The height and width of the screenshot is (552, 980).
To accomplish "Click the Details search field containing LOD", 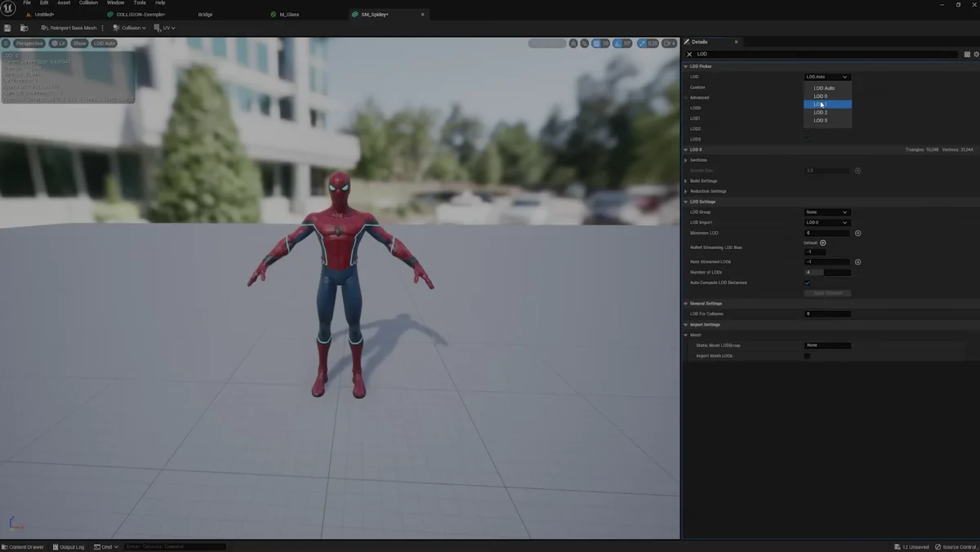I will pyautogui.click(x=825, y=54).
